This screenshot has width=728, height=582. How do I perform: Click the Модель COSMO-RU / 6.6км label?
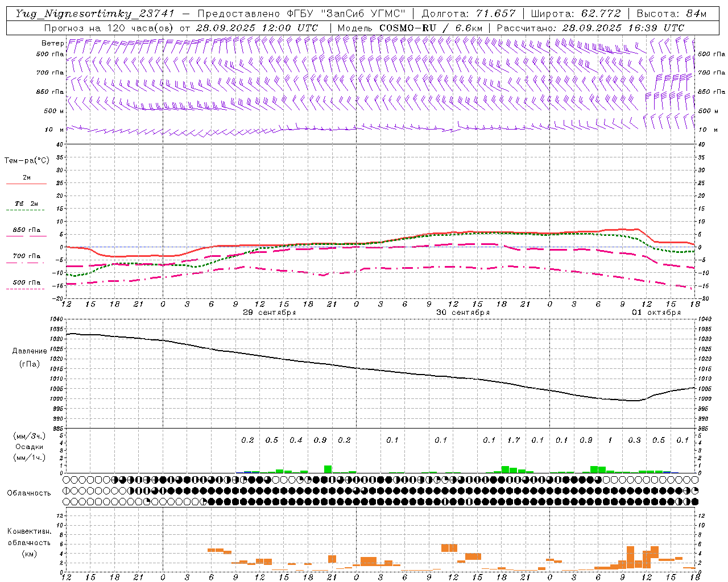pos(410,28)
